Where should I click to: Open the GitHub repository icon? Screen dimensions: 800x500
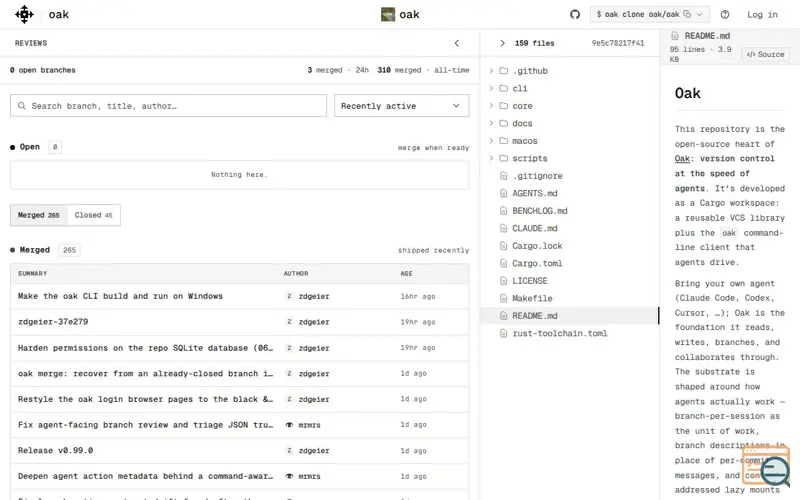[575, 14]
